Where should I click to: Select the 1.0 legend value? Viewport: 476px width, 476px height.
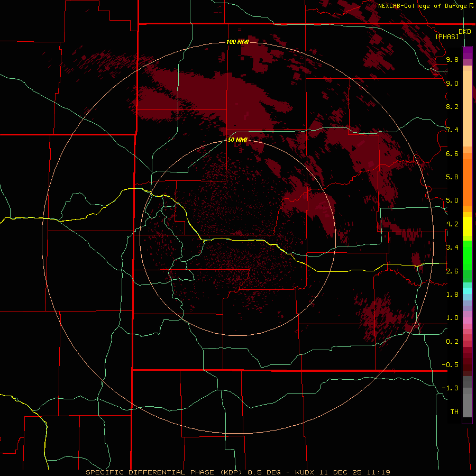[452, 318]
